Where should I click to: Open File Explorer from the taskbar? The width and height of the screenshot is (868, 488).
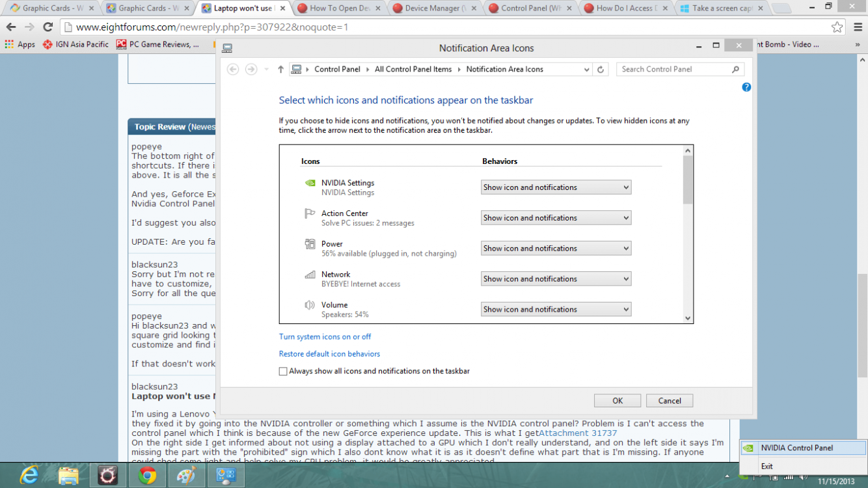68,476
